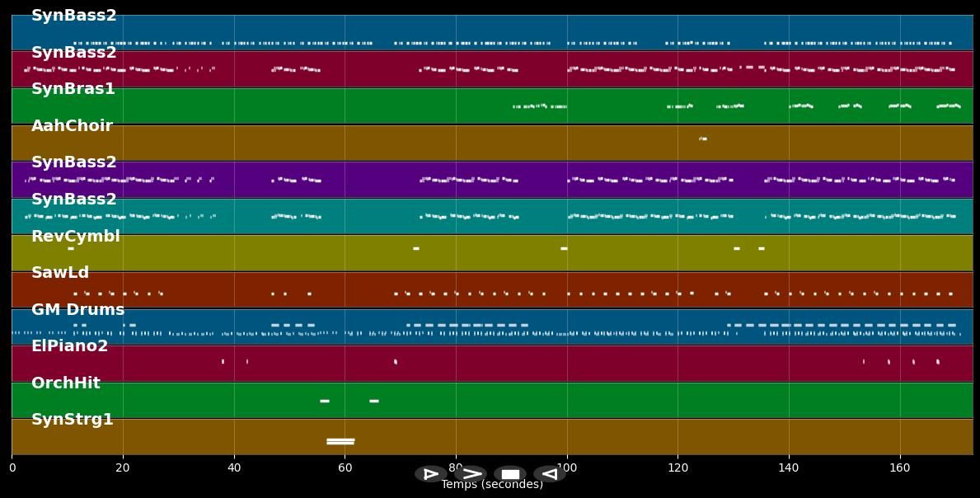Click the 140 second tick label

click(789, 468)
